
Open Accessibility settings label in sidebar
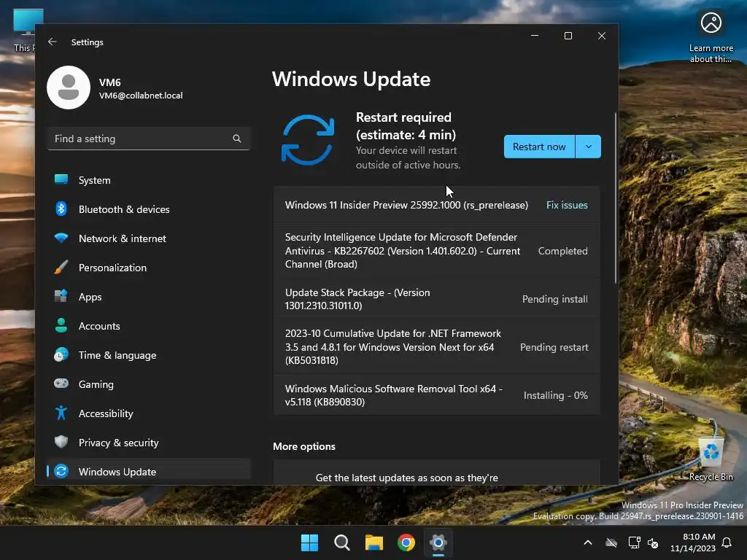106,413
